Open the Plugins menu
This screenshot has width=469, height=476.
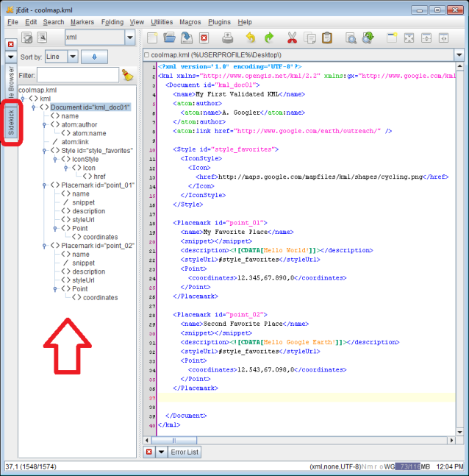(x=219, y=22)
